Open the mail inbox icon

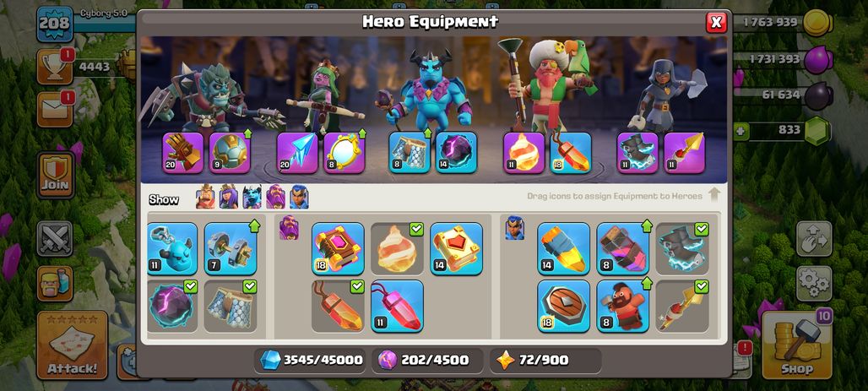pos(54,109)
